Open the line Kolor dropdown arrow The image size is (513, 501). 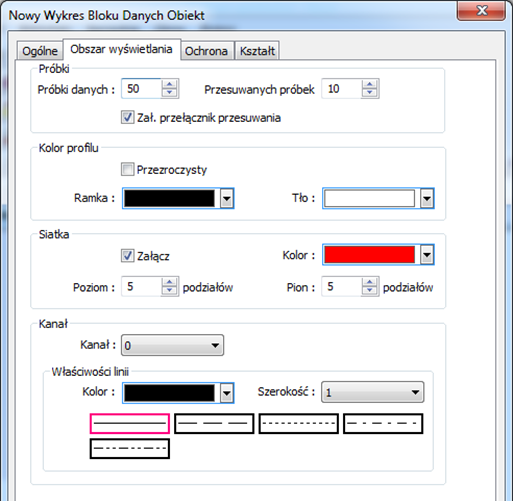[227, 393]
